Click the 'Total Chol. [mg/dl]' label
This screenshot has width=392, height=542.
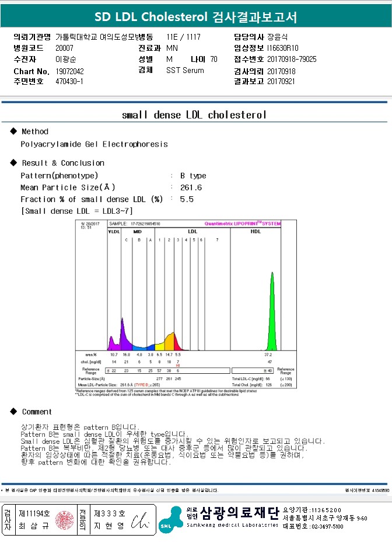coord(247,384)
